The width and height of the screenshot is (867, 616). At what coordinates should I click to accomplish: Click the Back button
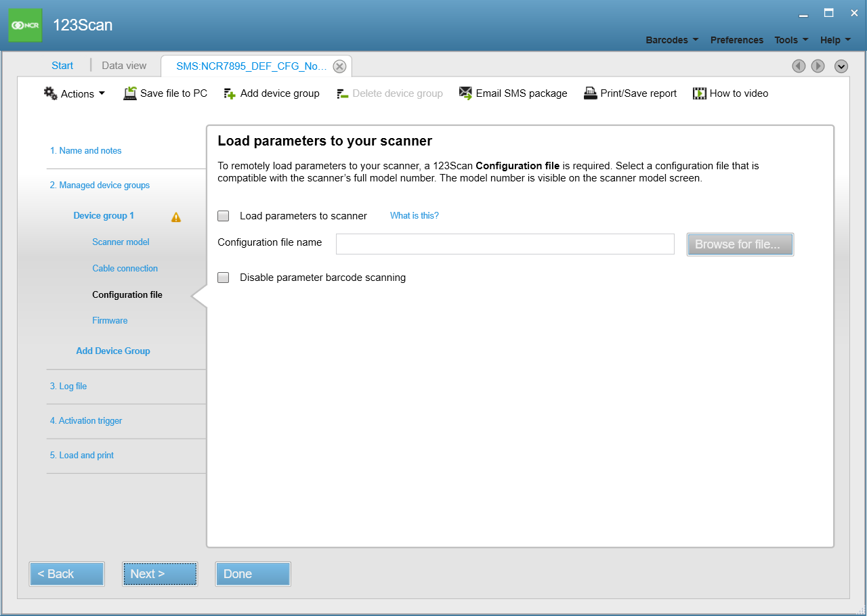click(67, 574)
